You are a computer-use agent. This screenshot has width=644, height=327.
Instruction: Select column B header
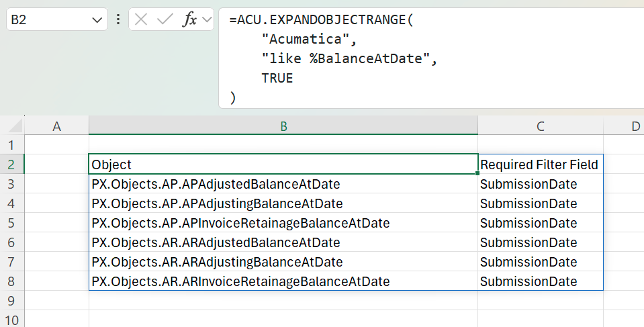pos(283,126)
